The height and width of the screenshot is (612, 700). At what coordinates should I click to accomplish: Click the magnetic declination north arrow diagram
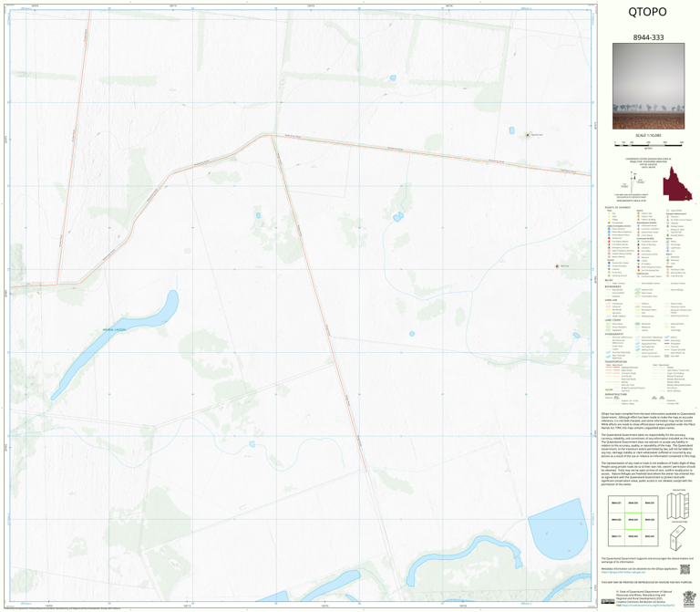[x=633, y=182]
